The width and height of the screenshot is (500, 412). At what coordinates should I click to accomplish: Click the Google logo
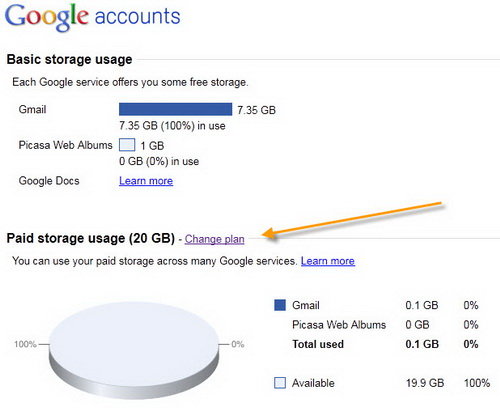[x=47, y=17]
